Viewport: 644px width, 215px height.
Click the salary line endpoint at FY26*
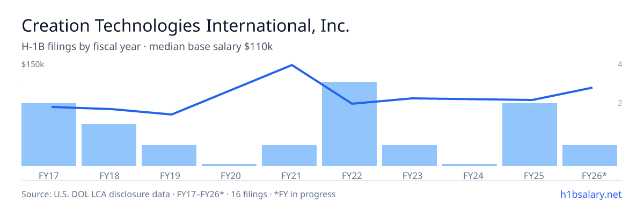click(591, 88)
